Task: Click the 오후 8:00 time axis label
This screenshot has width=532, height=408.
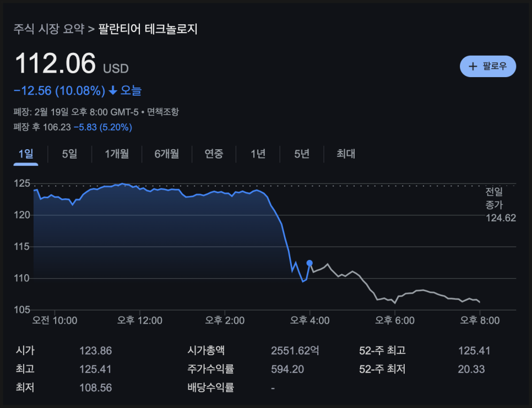Action: coord(480,320)
